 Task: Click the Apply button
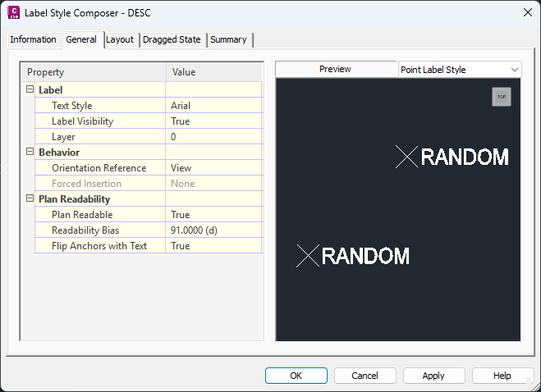(x=433, y=376)
